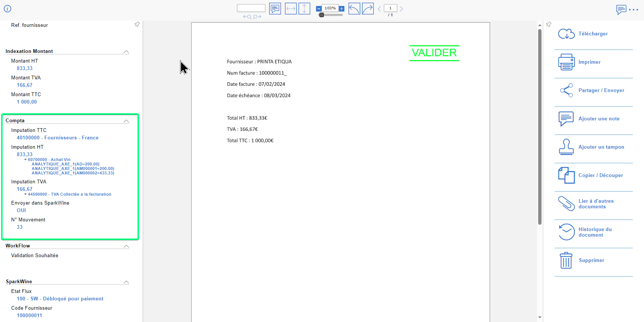The width and height of the screenshot is (644, 322).
Task: Open the three-dots more options menu
Action: coord(634,10)
